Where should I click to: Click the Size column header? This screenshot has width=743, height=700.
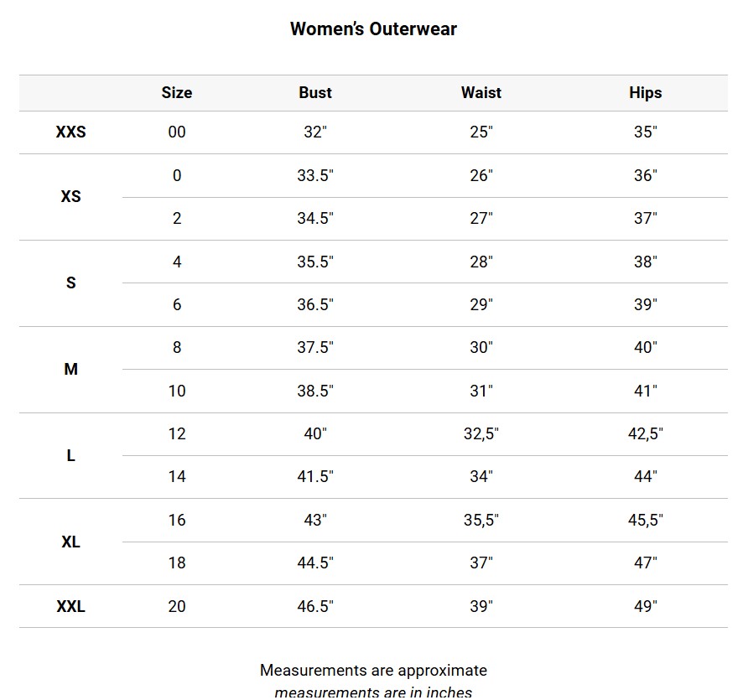pos(176,93)
